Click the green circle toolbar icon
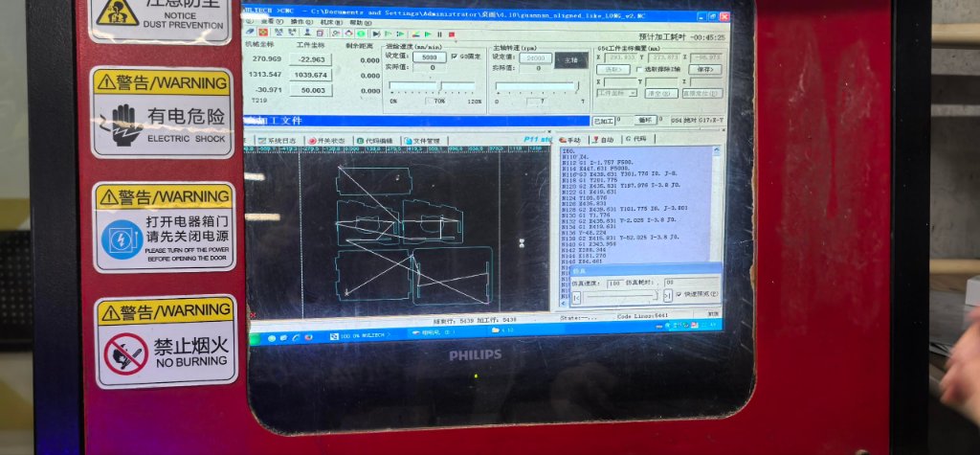Viewport: 980px width, 455px height. (x=361, y=34)
